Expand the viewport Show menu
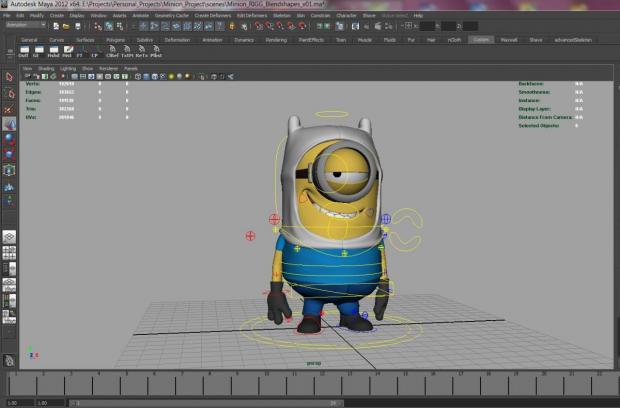This screenshot has width=620, height=408. pos(87,68)
